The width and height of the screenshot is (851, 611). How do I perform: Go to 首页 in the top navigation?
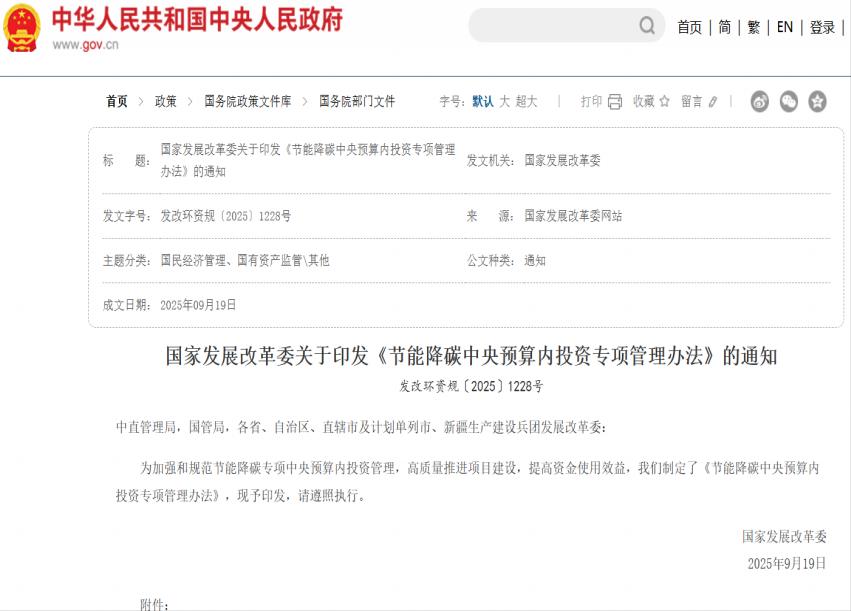pyautogui.click(x=689, y=27)
